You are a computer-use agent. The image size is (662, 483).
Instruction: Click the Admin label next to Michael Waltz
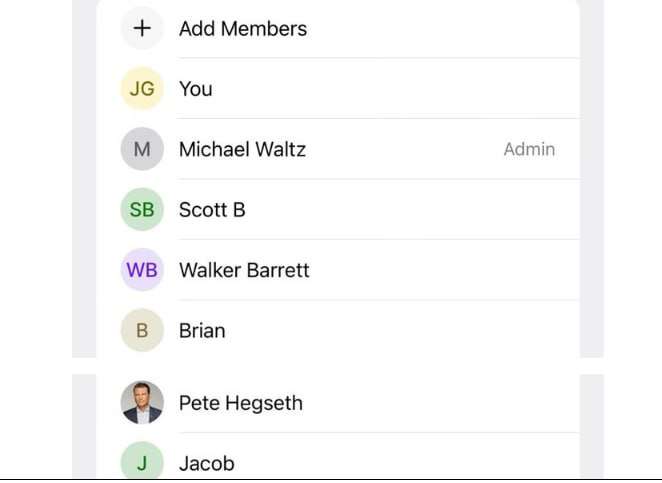(529, 149)
